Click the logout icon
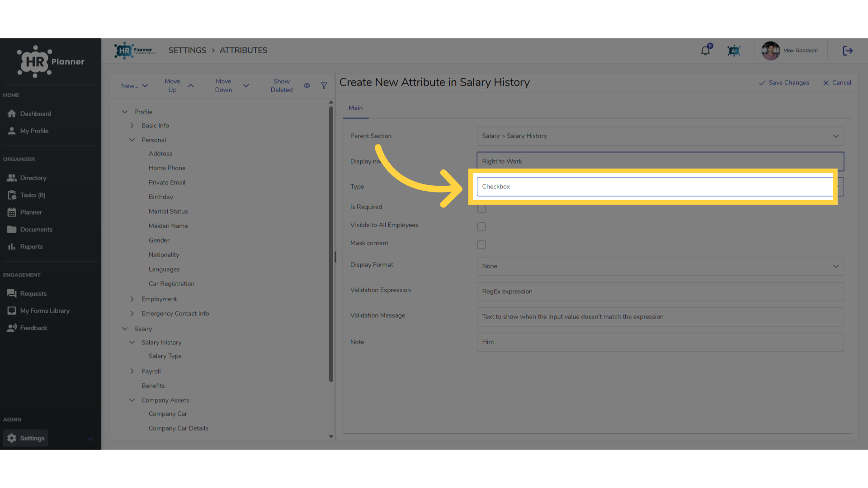The height and width of the screenshot is (488, 868). tap(848, 51)
